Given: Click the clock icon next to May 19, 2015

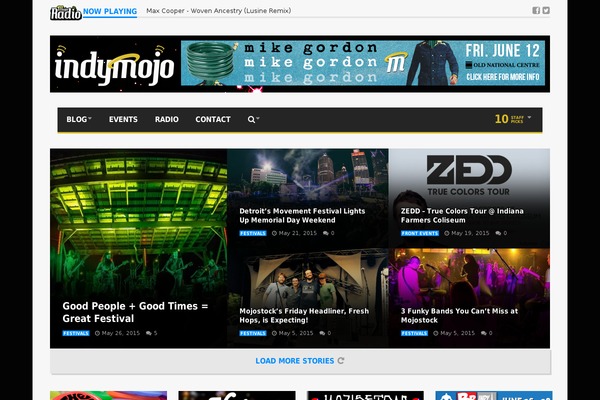Looking at the screenshot, I should pyautogui.click(x=447, y=233).
